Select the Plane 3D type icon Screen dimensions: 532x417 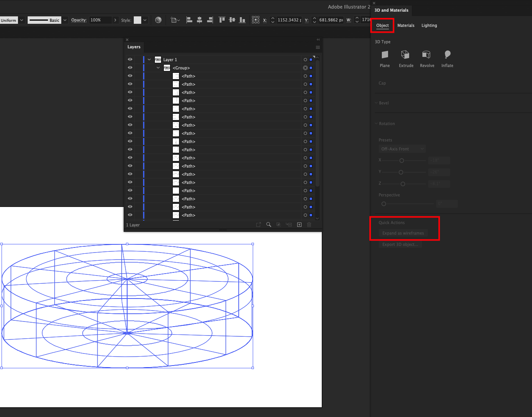(x=385, y=55)
